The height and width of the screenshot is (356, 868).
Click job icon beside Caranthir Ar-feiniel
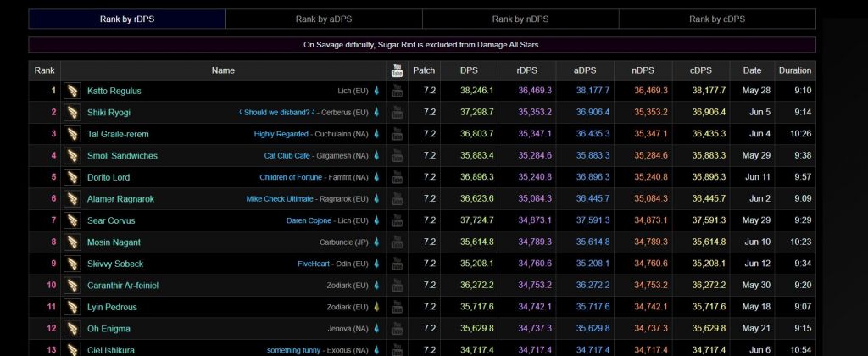tap(73, 286)
